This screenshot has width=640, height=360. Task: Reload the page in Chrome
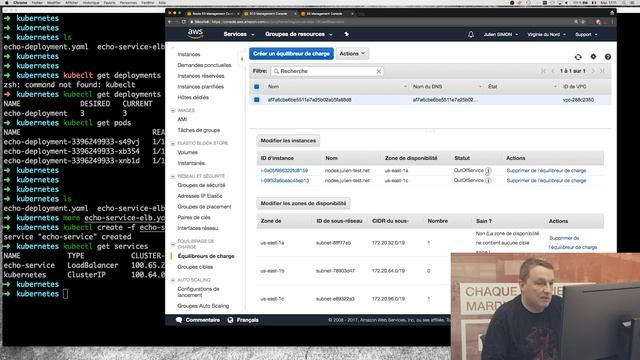[184, 22]
